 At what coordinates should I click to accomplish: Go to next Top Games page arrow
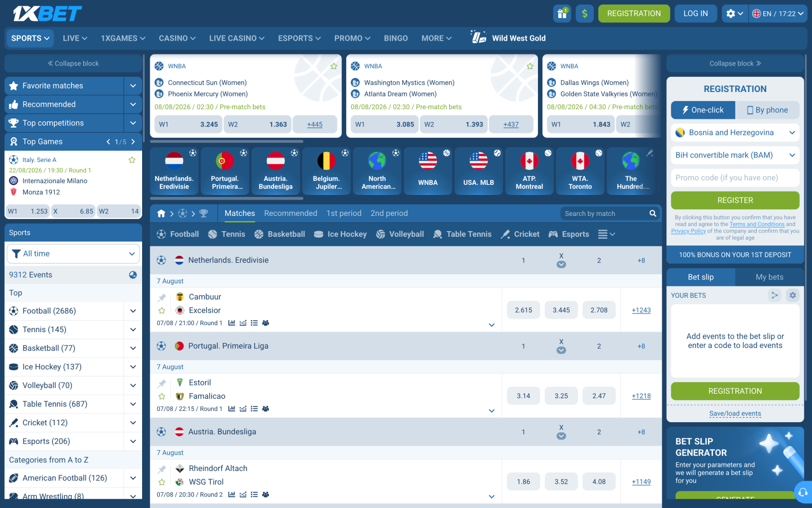[133, 142]
